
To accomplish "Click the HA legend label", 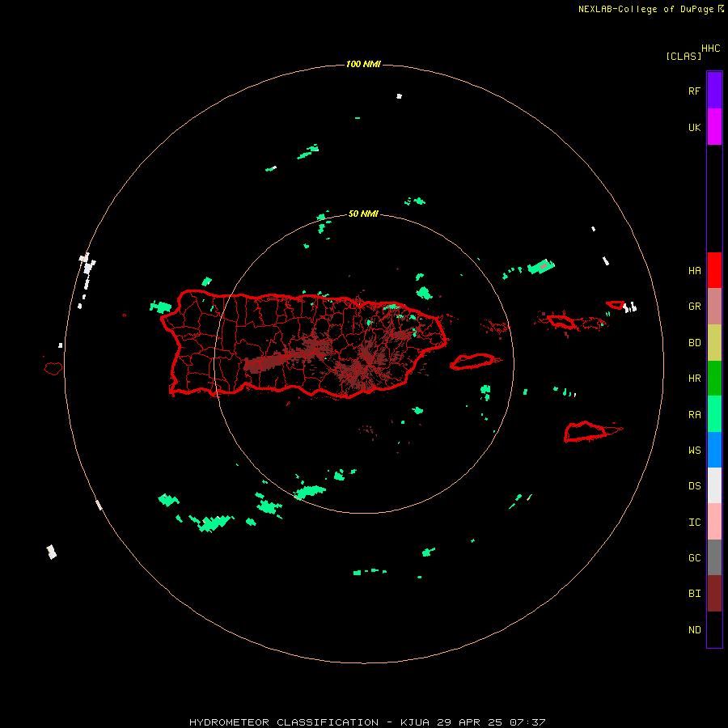I will coord(694,271).
